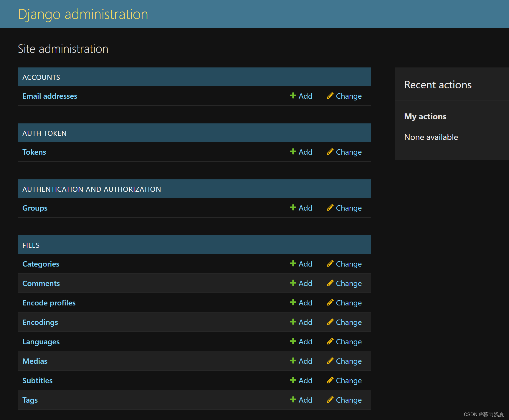Click the pencil icon for Encode profiles
509x420 pixels.
tap(330, 302)
